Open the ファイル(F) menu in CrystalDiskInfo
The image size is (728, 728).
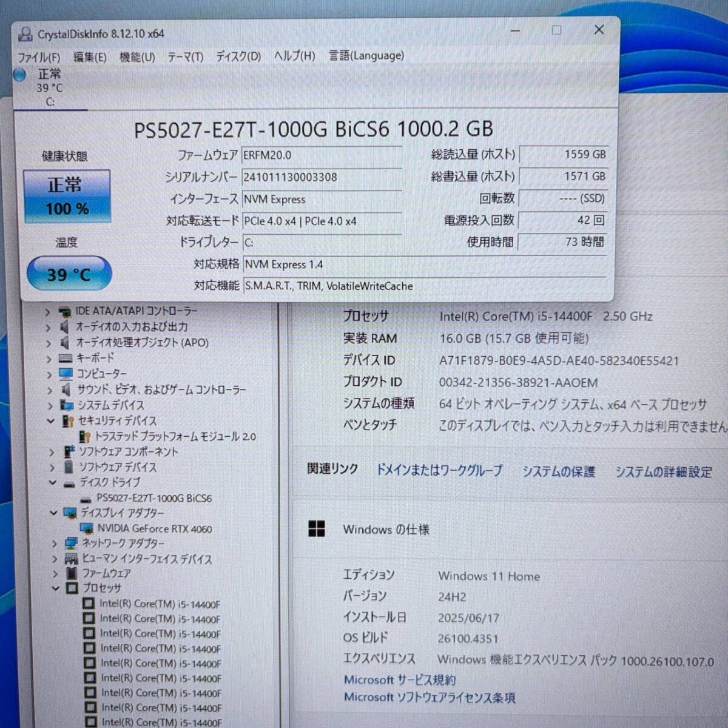38,57
